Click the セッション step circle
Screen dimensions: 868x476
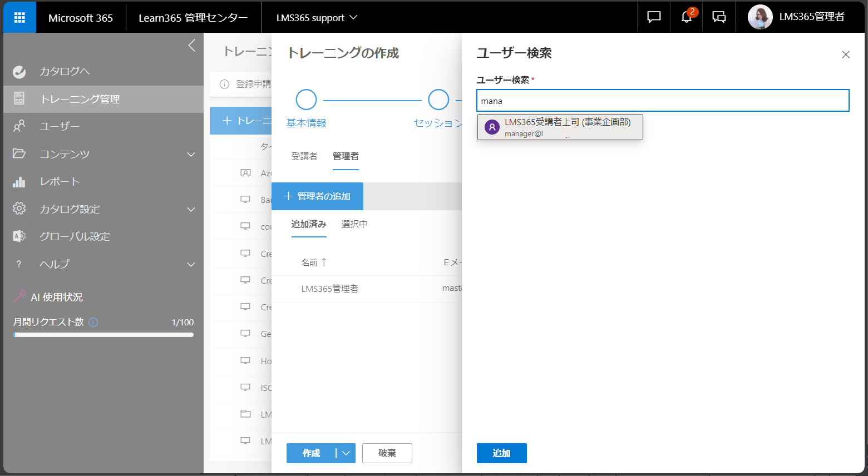pos(438,100)
